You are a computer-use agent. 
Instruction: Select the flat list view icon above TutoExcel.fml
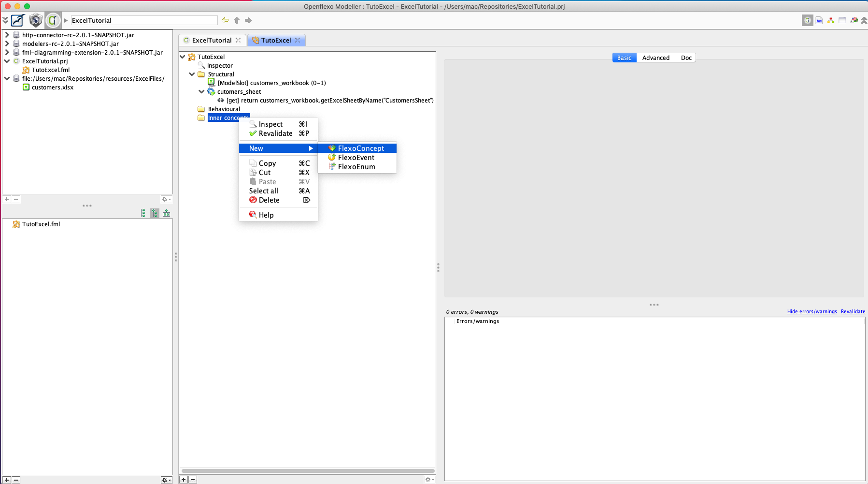click(143, 213)
